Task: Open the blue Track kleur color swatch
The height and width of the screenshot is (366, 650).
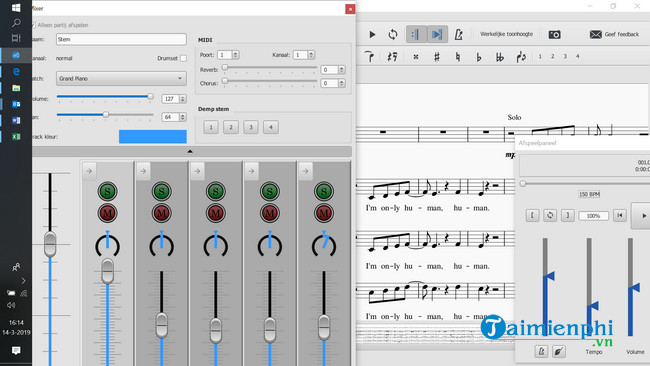Action: pos(153,136)
